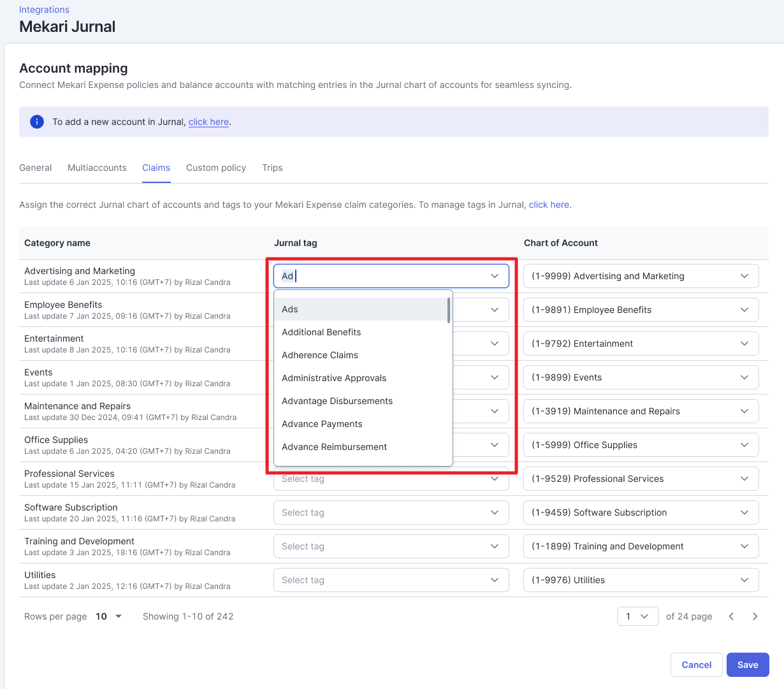784x689 pixels.
Task: Open Chart of Account dropdown for Office Supplies
Action: (641, 445)
